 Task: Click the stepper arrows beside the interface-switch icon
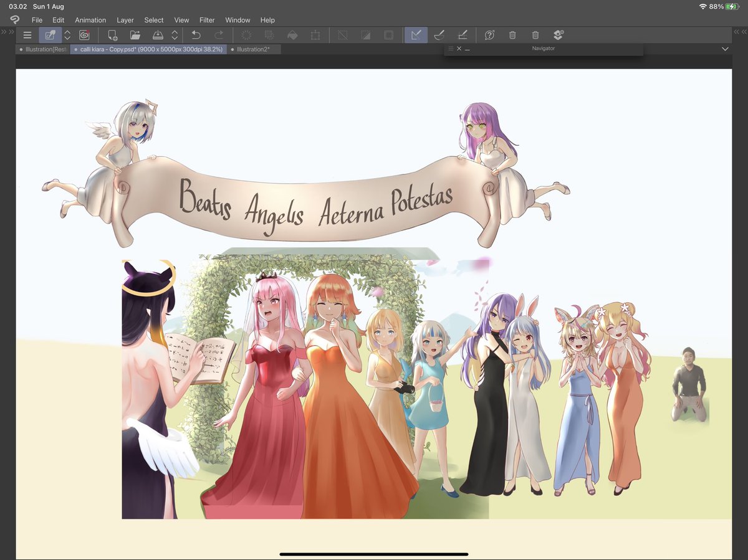point(67,36)
